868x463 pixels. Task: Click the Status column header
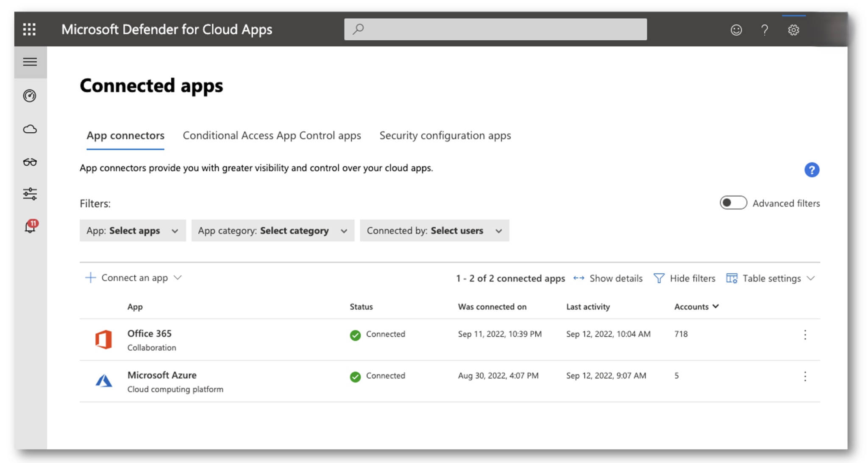(x=361, y=307)
